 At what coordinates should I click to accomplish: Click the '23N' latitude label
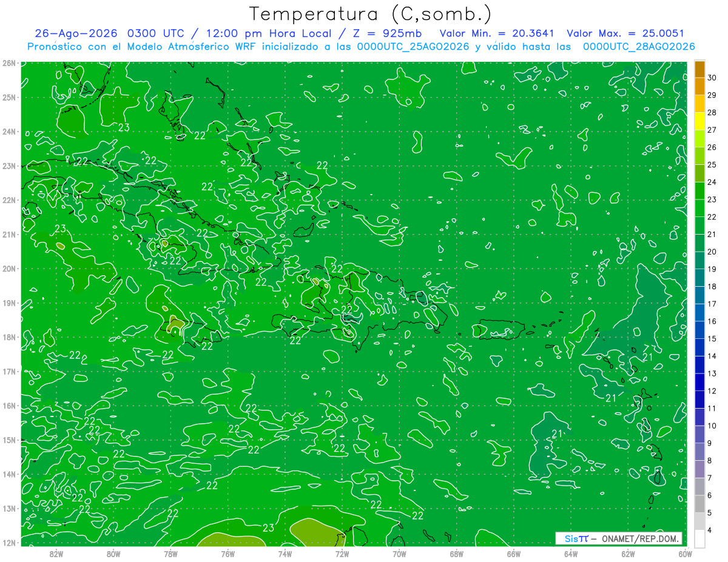8,166
